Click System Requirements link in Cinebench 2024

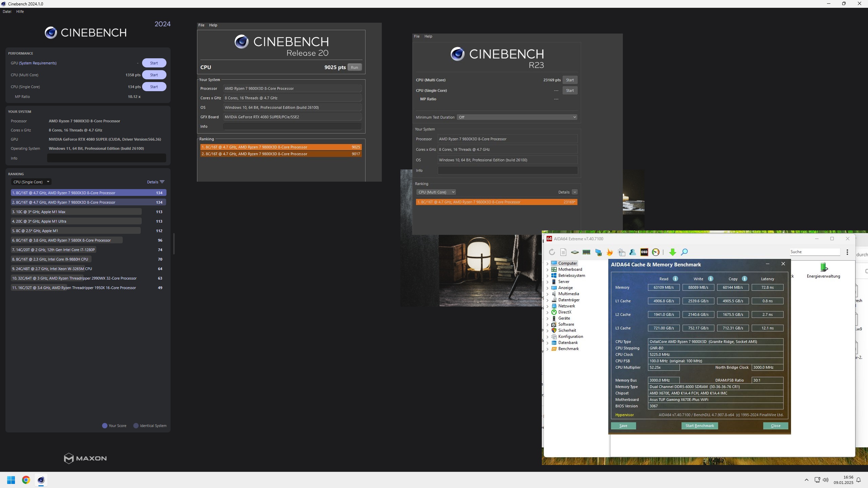click(x=38, y=63)
